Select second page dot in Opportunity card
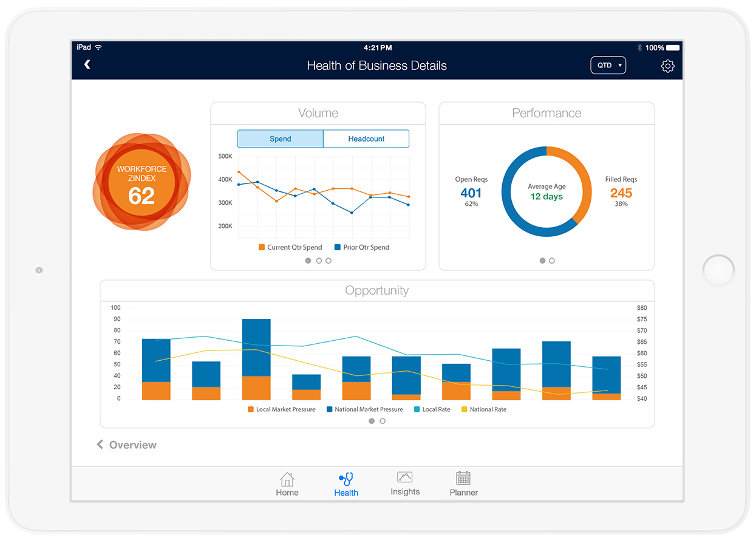 383,421
